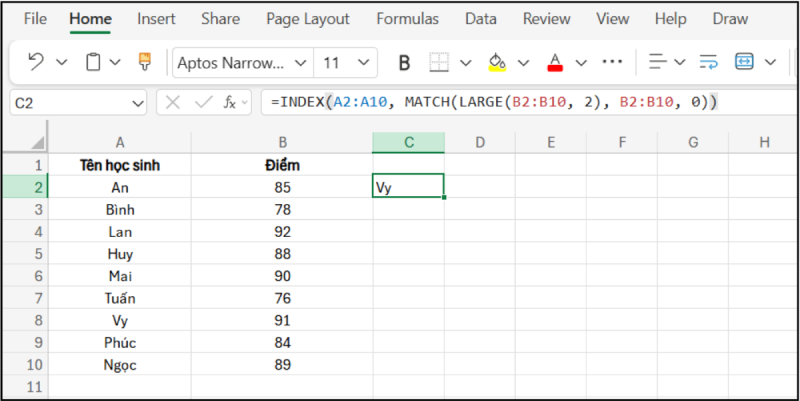Image resolution: width=800 pixels, height=401 pixels.
Task: Click the Merge cells icon
Action: [744, 62]
